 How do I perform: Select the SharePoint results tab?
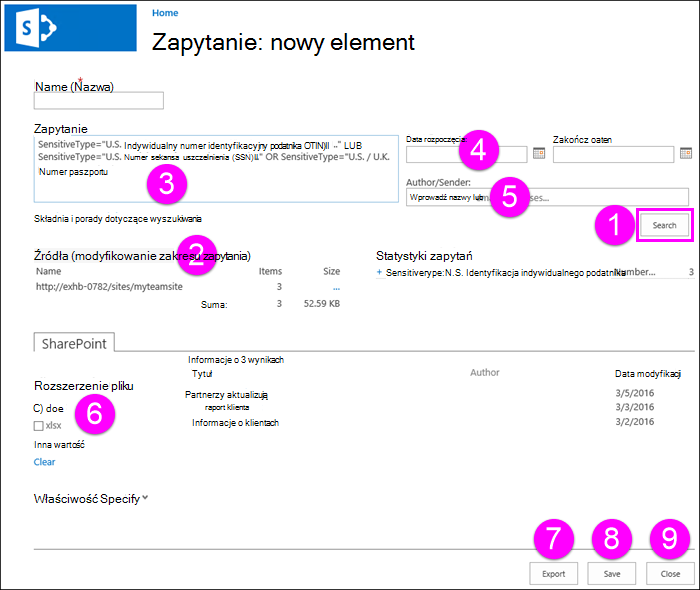[x=74, y=343]
